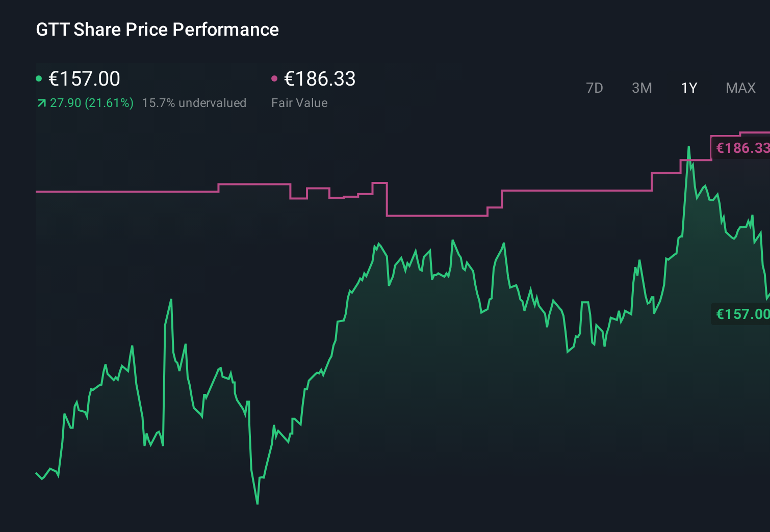The width and height of the screenshot is (770, 532).
Task: Expand the €157.00 price details
Action: (84, 79)
